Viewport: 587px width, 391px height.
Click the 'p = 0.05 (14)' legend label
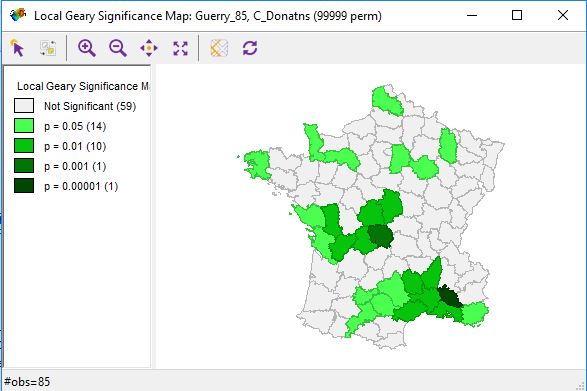point(75,126)
